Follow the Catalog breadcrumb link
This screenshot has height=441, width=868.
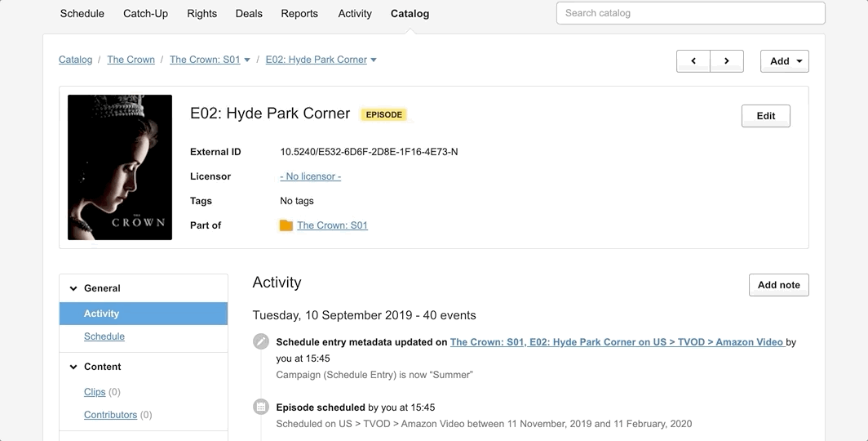pos(75,60)
